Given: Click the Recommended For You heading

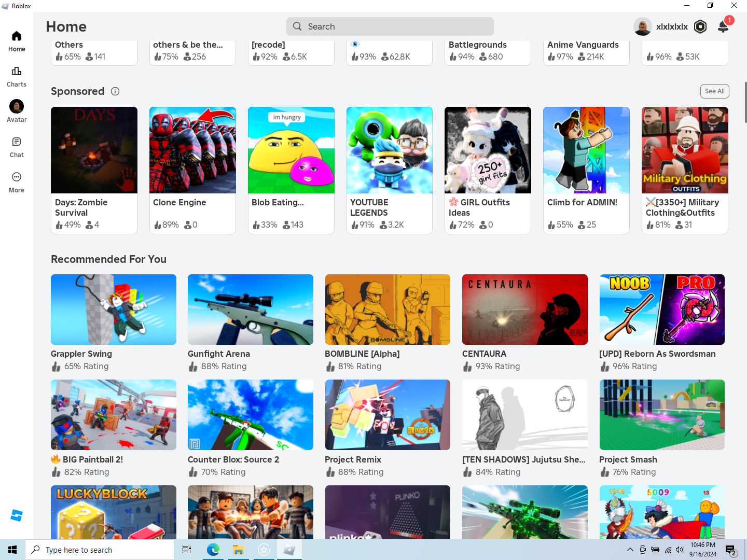Looking at the screenshot, I should point(109,259).
